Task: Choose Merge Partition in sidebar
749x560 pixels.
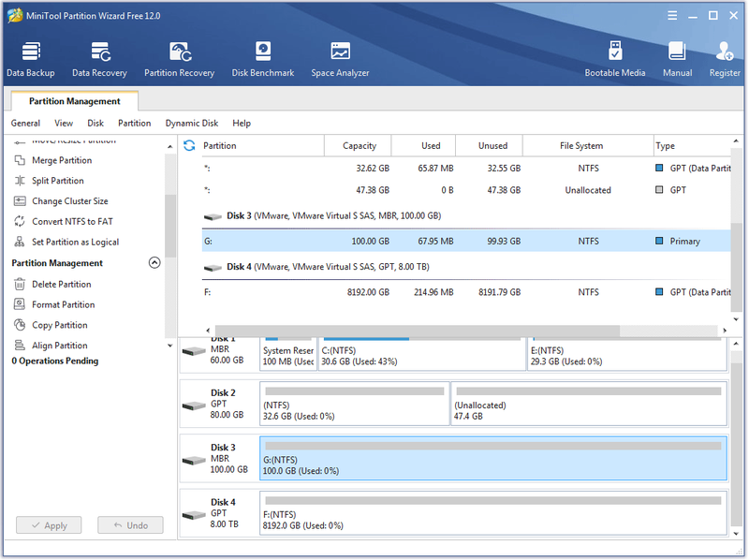Action: (62, 160)
